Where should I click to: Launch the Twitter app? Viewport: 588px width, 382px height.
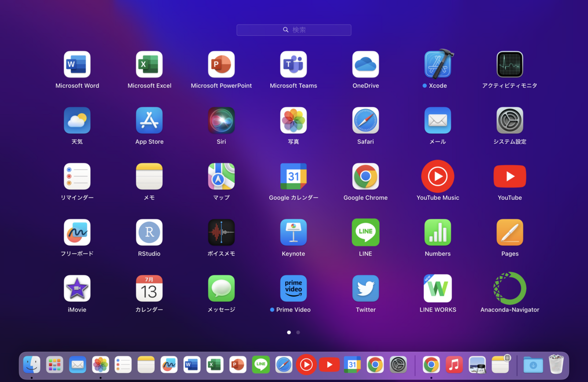coord(366,288)
